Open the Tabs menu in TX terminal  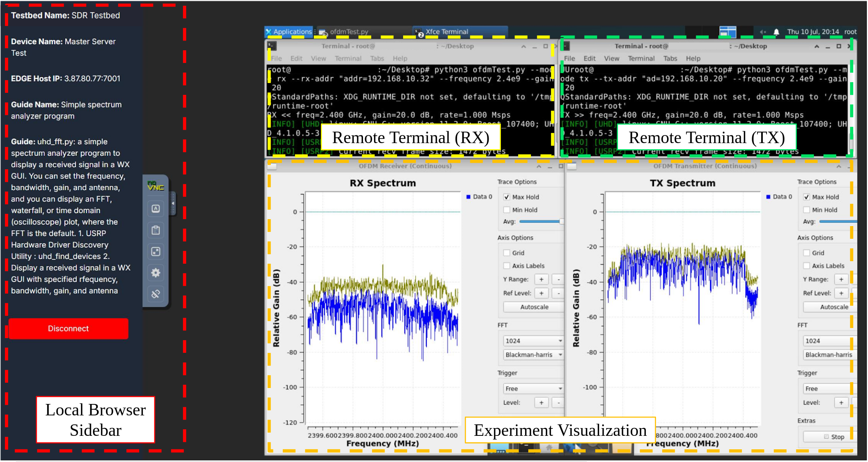point(670,58)
